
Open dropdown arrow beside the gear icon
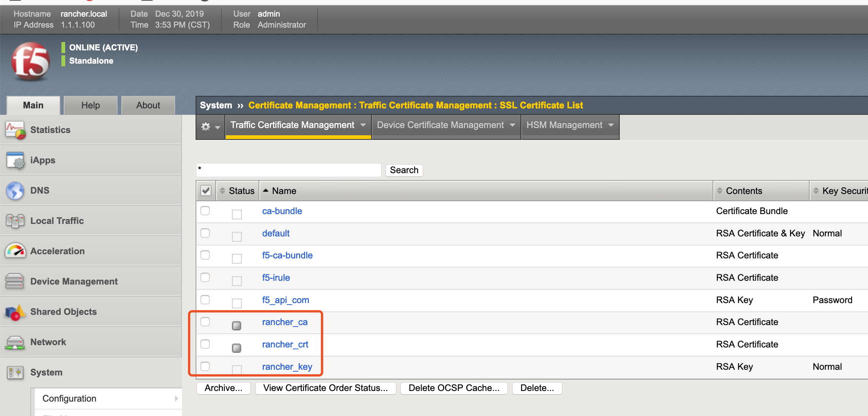click(218, 127)
